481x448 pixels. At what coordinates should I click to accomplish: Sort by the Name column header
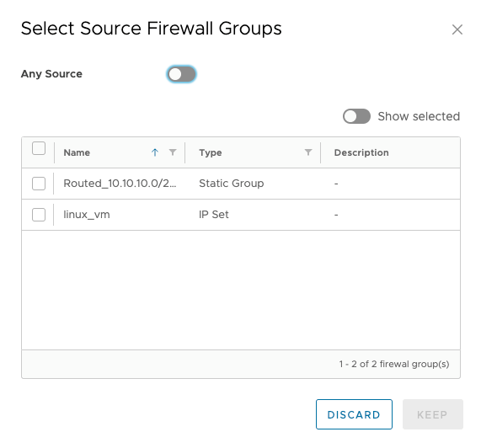(x=77, y=152)
